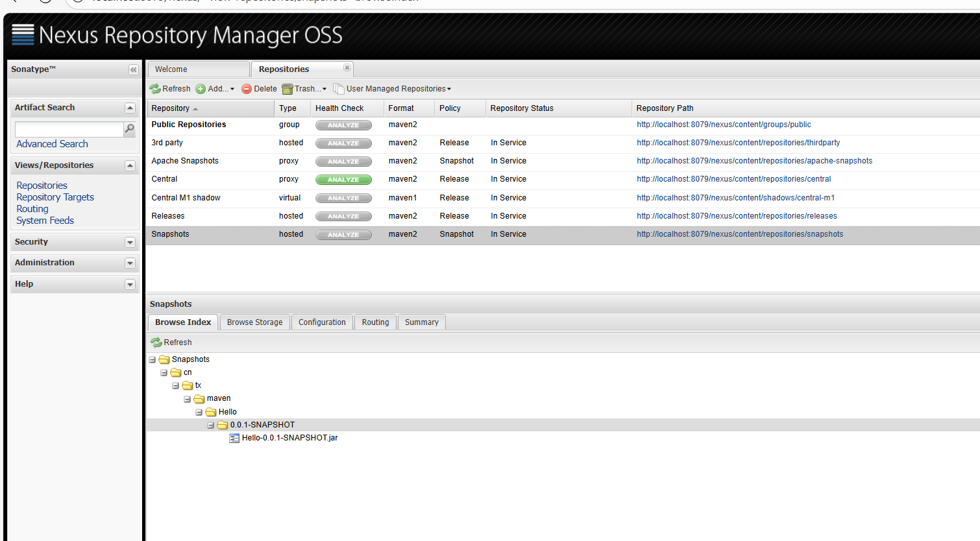Open the Trash dropdown arrow

325,90
